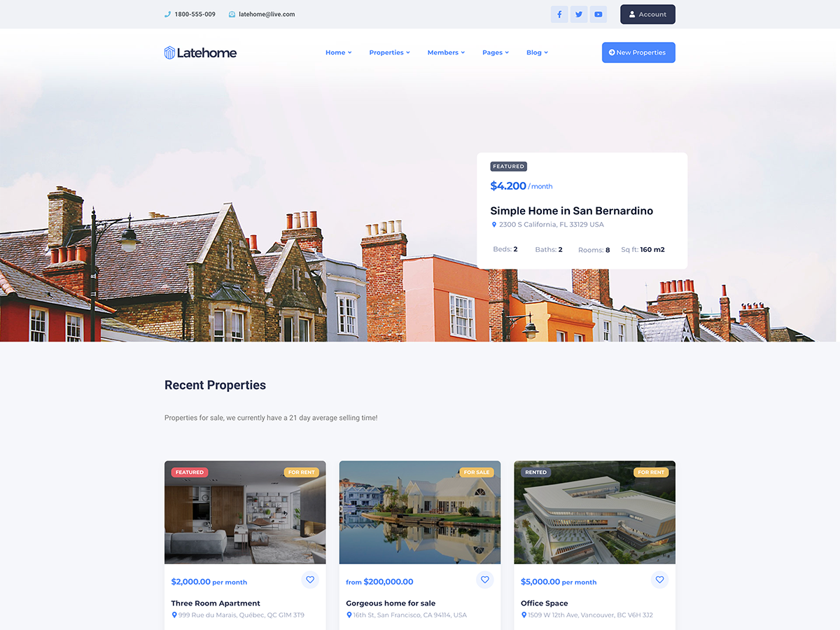
Task: View the Gorgeous home for sale photo
Action: (420, 512)
